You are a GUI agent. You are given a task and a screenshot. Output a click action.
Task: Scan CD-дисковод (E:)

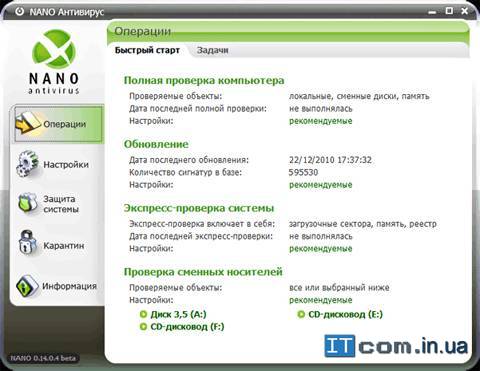[345, 314]
